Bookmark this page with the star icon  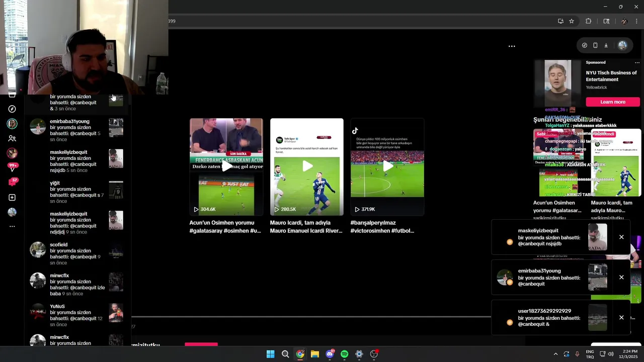[x=572, y=21]
